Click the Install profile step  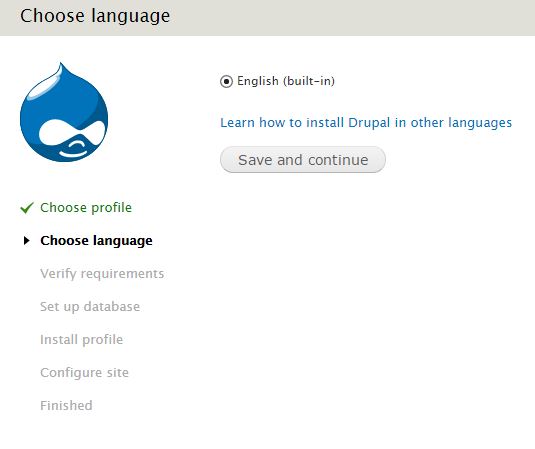point(82,339)
